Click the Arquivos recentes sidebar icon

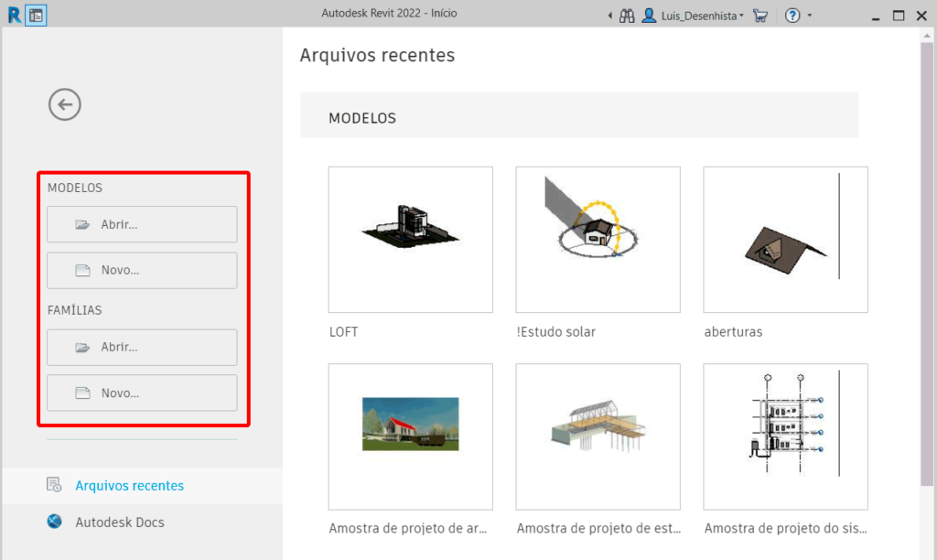click(54, 485)
